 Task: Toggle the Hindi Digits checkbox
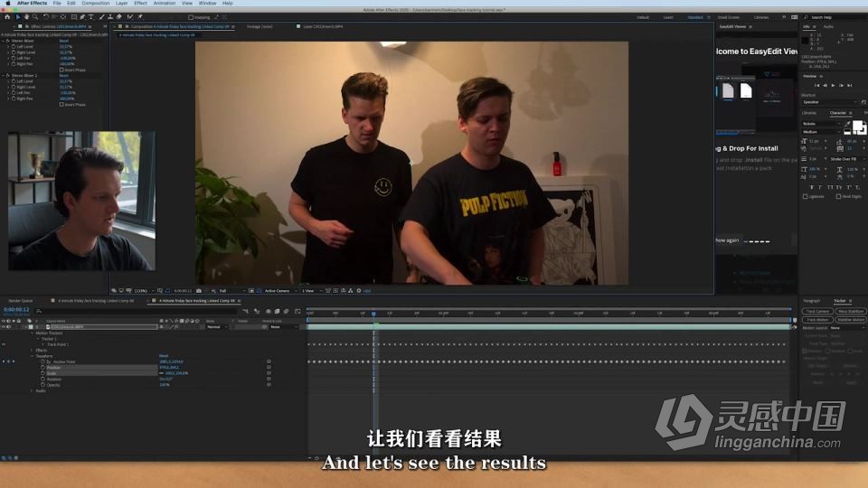[839, 196]
